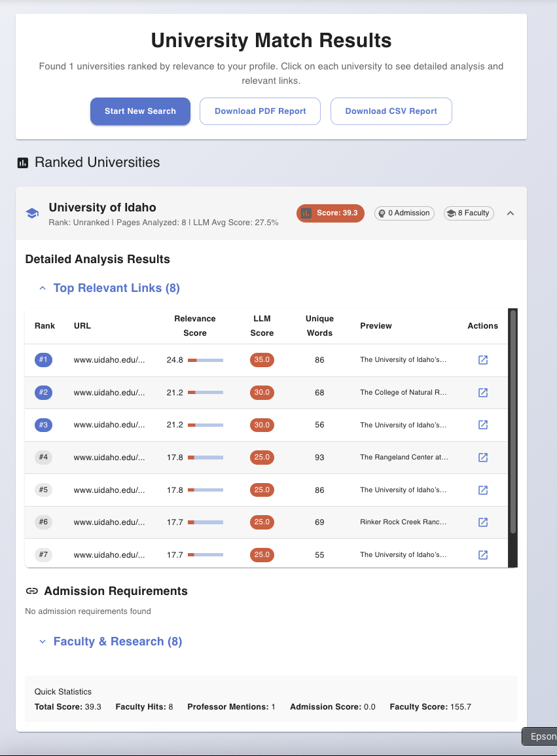Click the link icon beside Admission Requirements
The height and width of the screenshot is (756, 557).
[32, 591]
